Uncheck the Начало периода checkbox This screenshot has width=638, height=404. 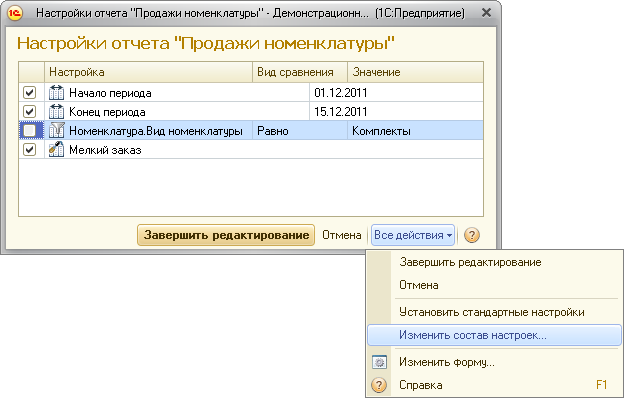tap(30, 93)
